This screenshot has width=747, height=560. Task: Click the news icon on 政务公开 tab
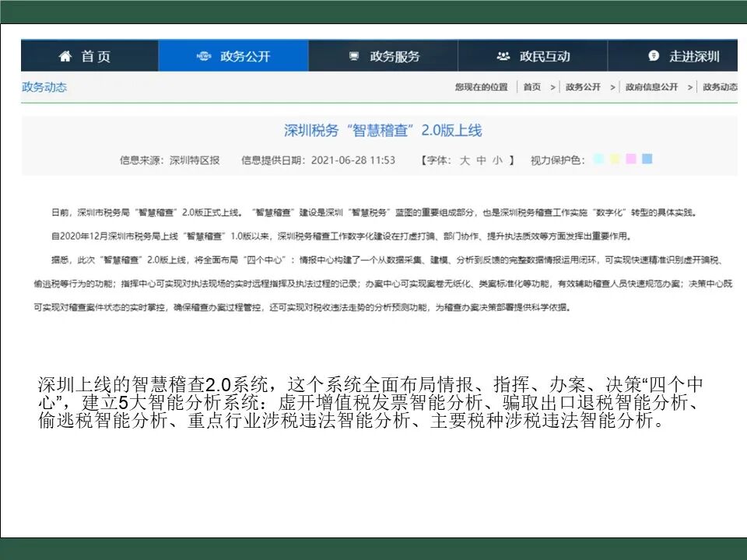(202, 55)
